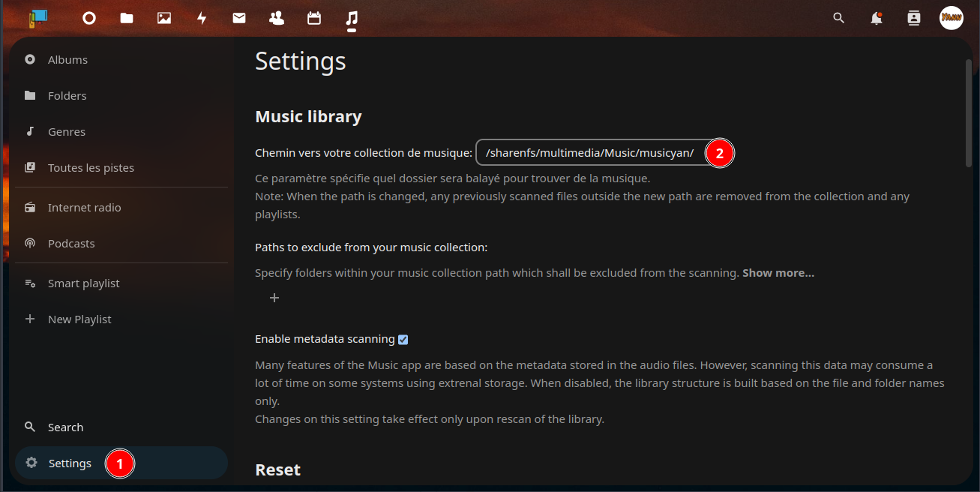Open the Activity lightning icon

point(202,18)
